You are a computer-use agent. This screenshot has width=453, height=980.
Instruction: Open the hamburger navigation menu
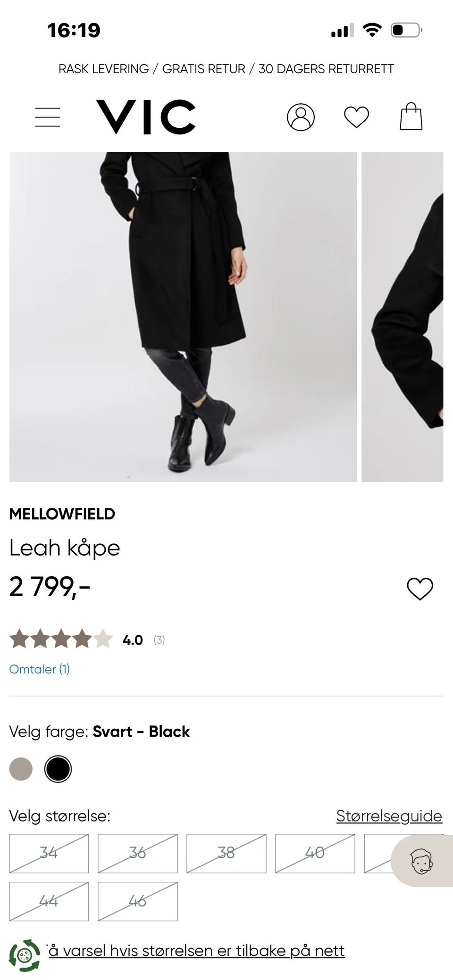tap(48, 117)
